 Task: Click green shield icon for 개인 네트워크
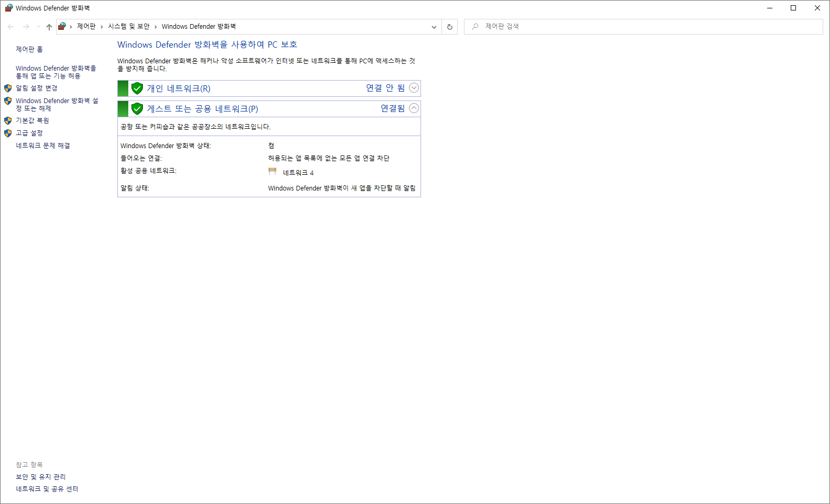(x=137, y=88)
